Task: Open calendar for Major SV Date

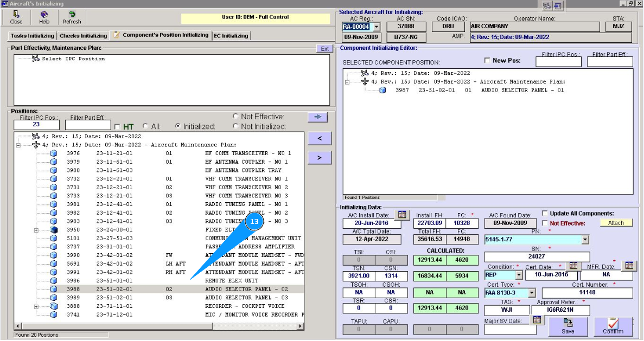Action: coord(537,320)
